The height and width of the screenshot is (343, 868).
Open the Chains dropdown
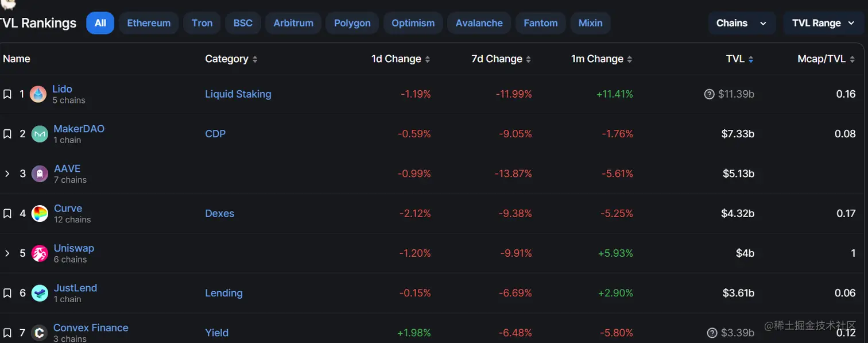tap(742, 23)
